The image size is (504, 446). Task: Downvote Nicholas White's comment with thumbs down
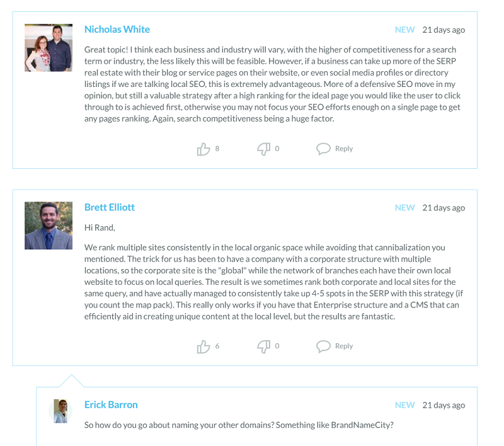click(263, 149)
